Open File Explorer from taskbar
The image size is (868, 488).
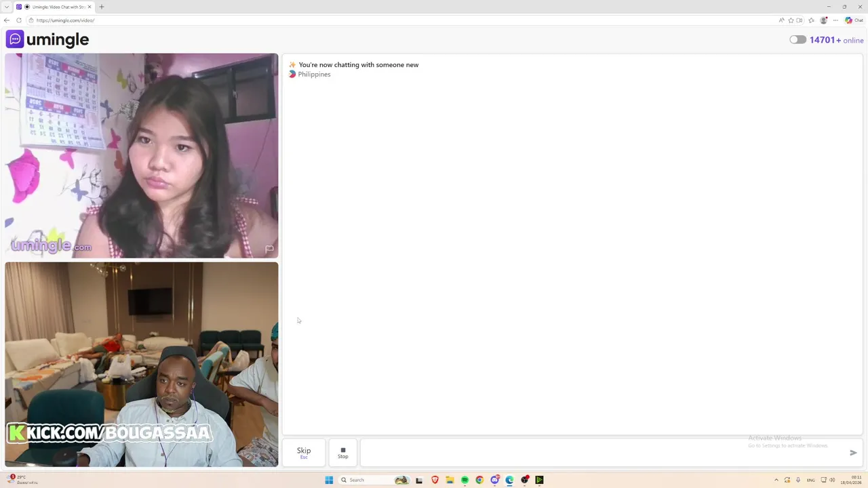[450, 480]
